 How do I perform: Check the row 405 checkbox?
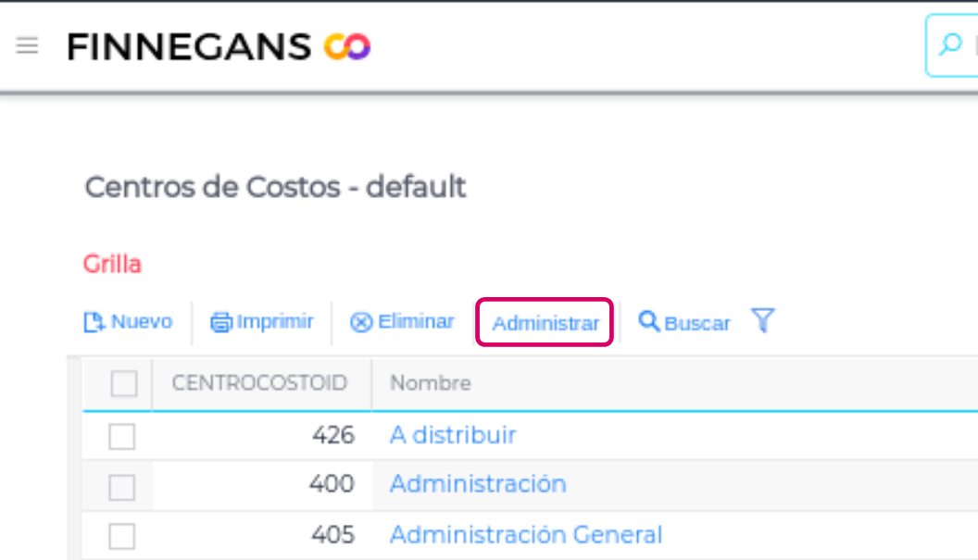click(122, 536)
